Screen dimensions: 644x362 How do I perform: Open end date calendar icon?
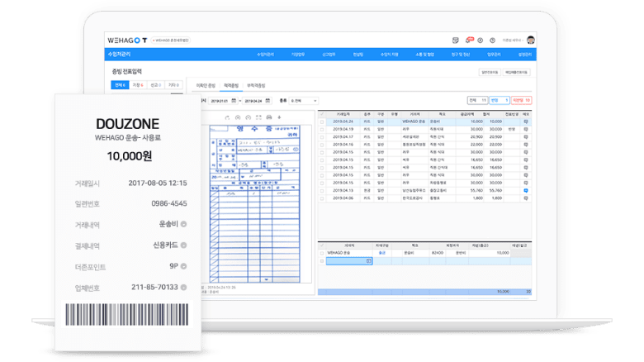pos(268,101)
